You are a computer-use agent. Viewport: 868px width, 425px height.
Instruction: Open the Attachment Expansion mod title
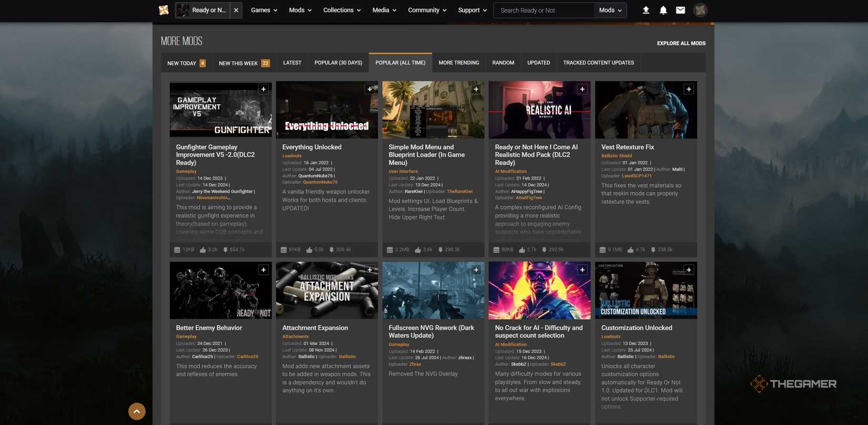coord(315,328)
